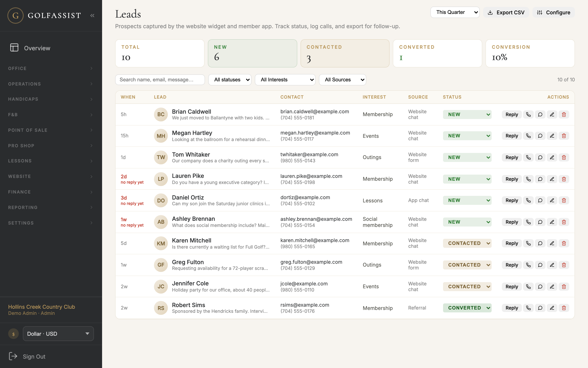Open the Dollar · USD currency selector
Screen dimensions: 588x368
point(58,334)
